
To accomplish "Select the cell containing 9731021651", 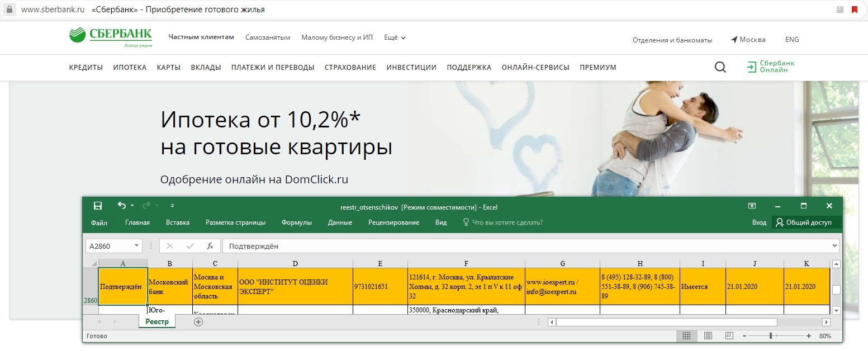I will coord(380,286).
